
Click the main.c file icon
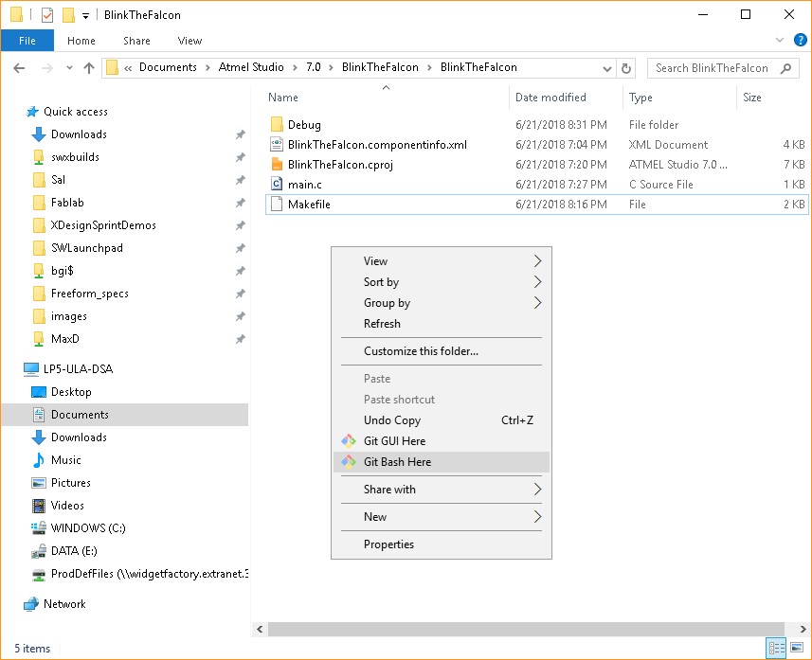point(277,184)
